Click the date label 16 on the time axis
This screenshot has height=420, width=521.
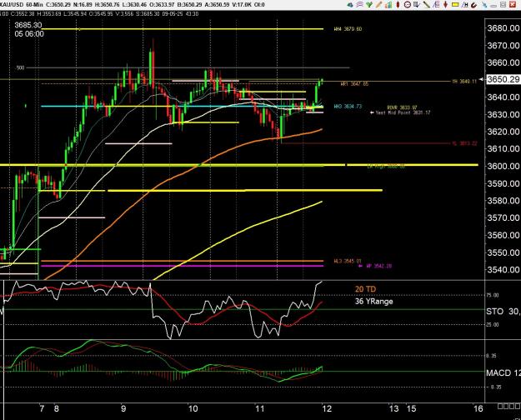(478, 408)
